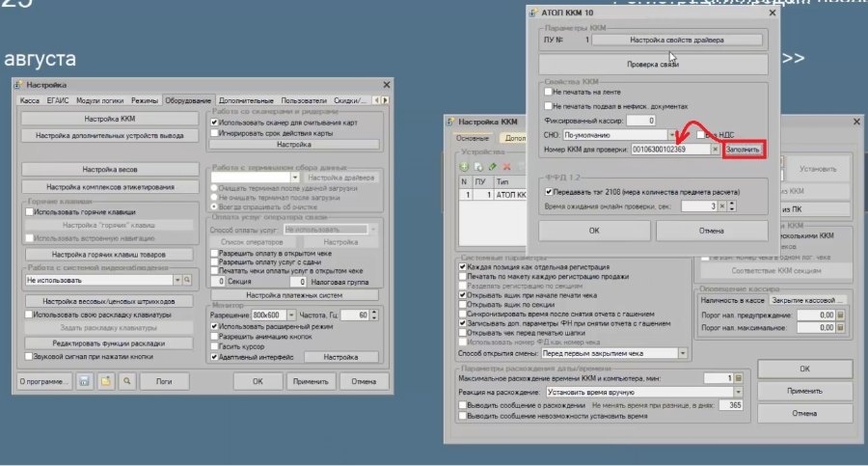
Task: Click the Заполнить button
Action: pyautogui.click(x=743, y=150)
